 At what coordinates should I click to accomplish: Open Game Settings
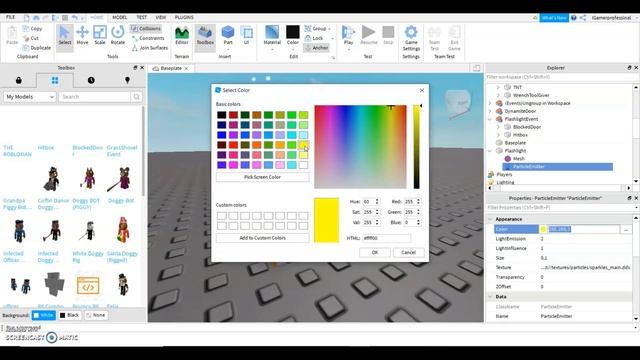click(x=411, y=38)
